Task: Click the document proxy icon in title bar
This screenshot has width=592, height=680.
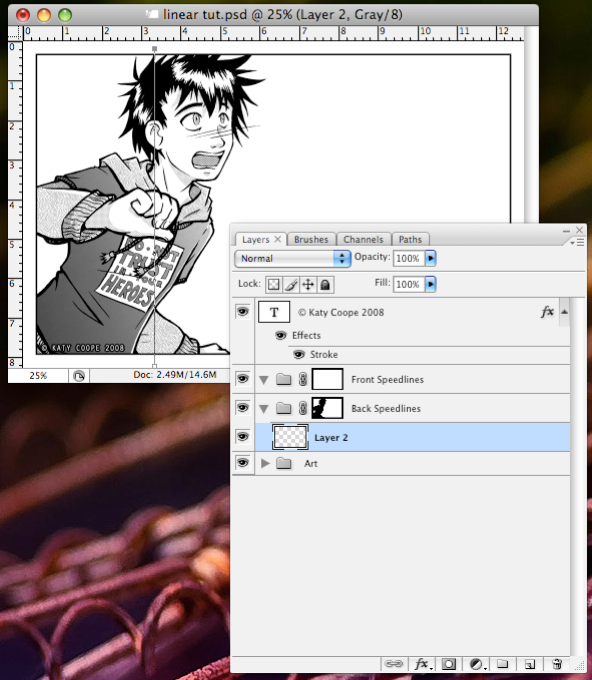Action: (152, 14)
